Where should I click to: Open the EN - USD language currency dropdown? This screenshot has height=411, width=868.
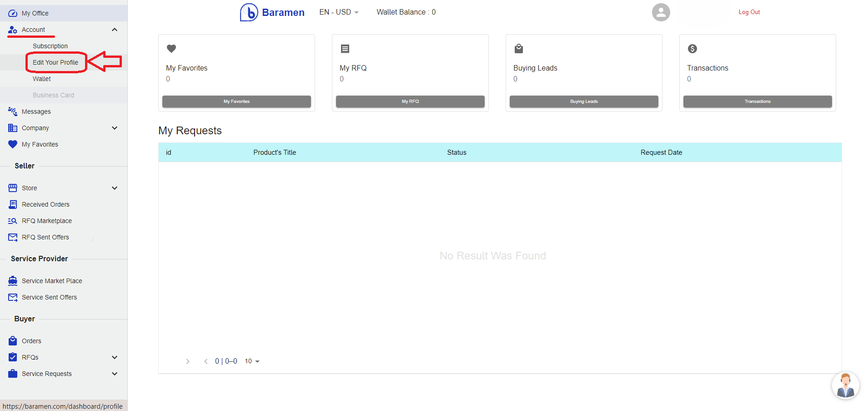(x=339, y=12)
